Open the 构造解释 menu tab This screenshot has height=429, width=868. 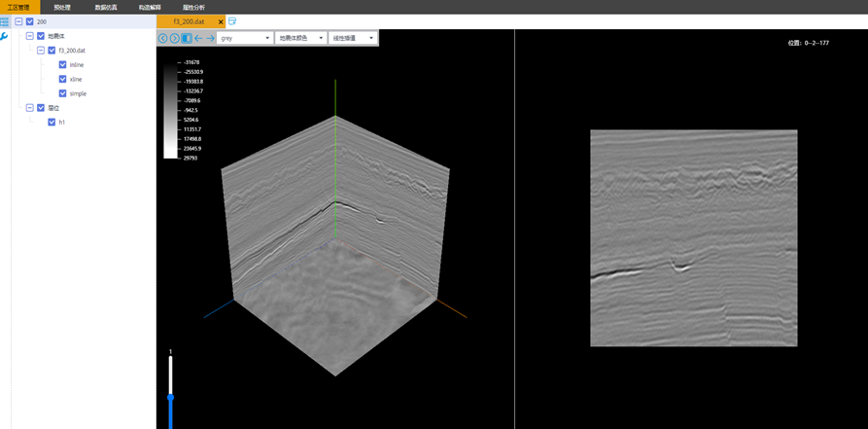point(150,7)
